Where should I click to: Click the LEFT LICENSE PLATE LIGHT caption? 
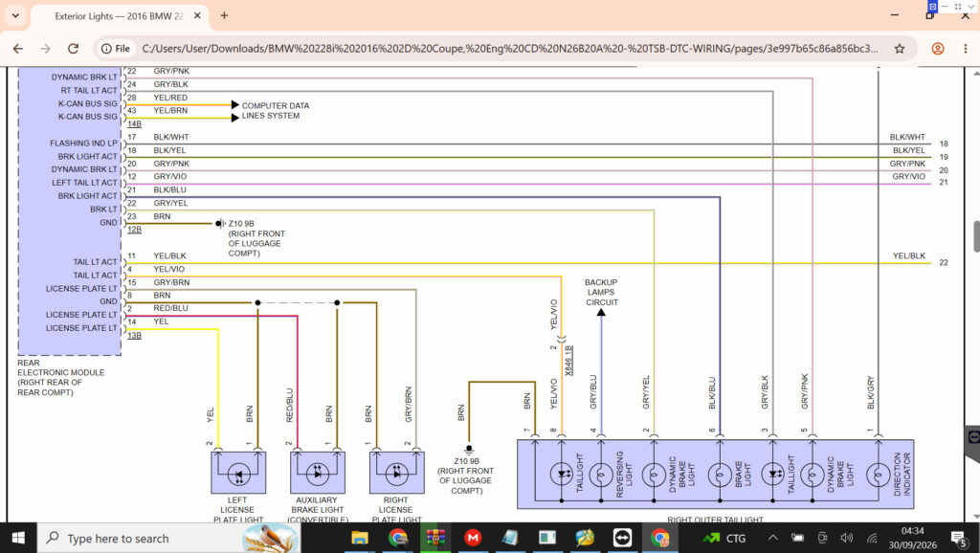[x=237, y=510]
